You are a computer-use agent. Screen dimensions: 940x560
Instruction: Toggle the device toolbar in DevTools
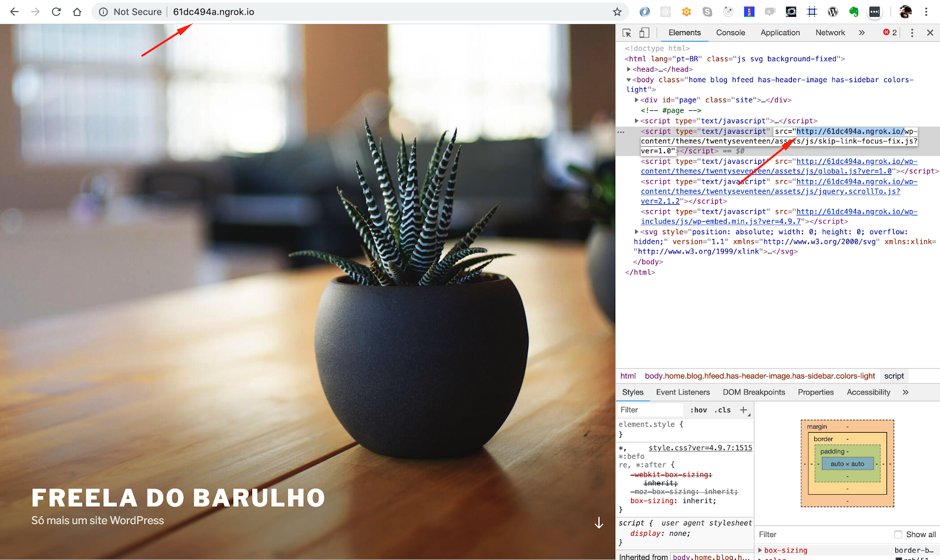coord(644,33)
